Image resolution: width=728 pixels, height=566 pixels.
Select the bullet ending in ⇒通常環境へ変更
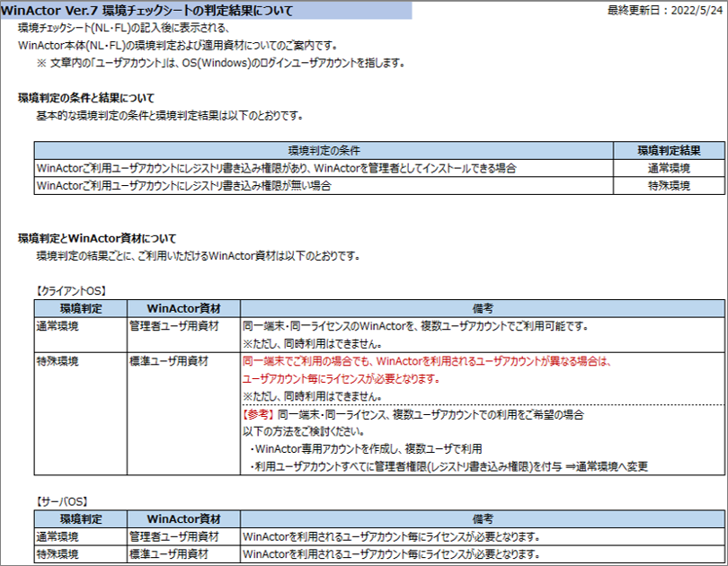pyautogui.click(x=448, y=466)
